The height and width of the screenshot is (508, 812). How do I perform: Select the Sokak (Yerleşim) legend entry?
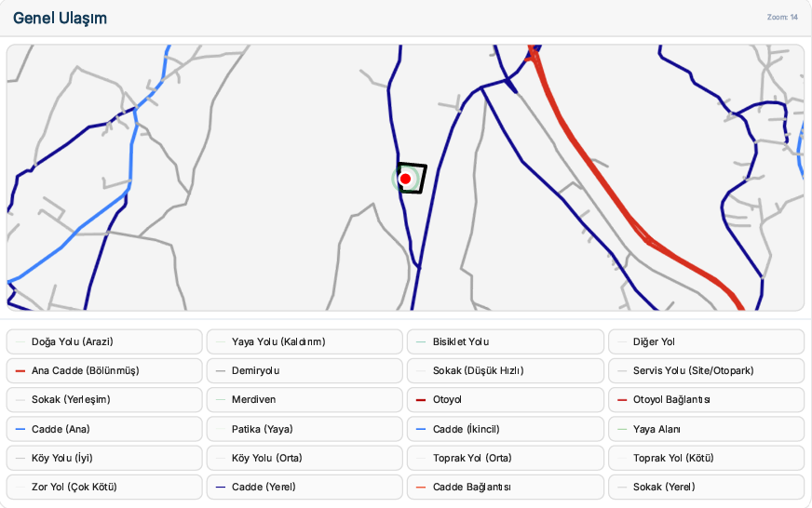point(104,400)
